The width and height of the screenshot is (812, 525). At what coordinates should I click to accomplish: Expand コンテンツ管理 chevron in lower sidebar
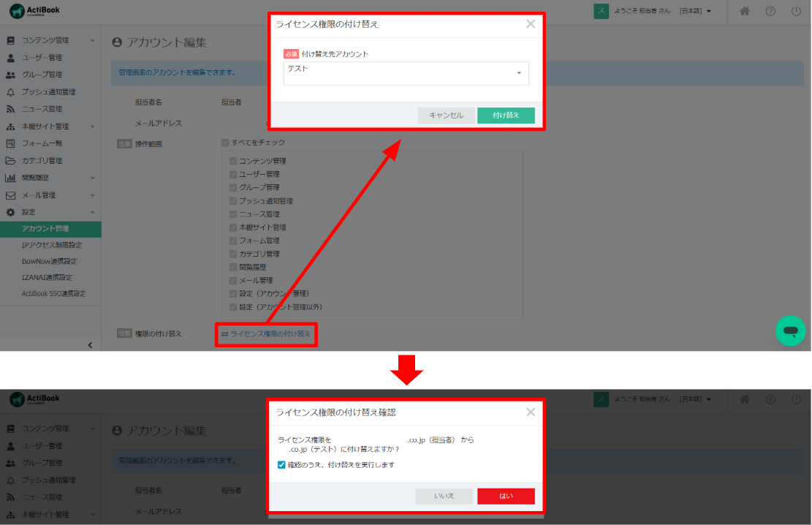pos(93,428)
